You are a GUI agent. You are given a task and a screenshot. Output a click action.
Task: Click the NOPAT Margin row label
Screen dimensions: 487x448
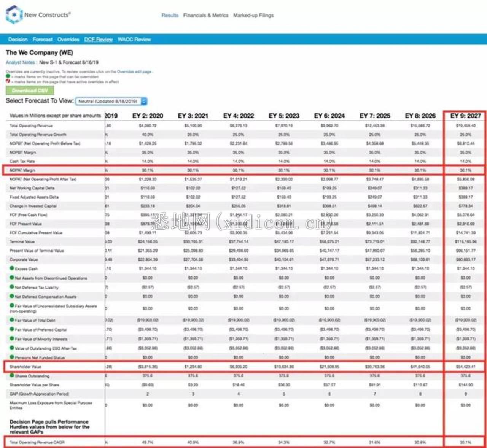click(22, 170)
